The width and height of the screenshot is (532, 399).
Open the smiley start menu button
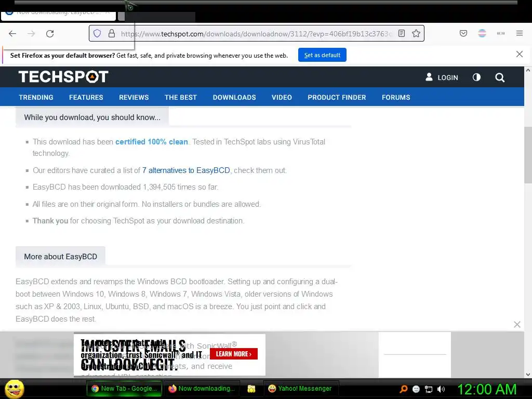(14, 389)
